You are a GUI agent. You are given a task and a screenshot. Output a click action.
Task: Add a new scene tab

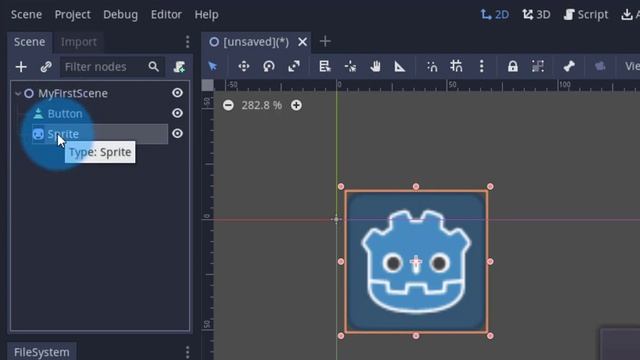point(325,41)
